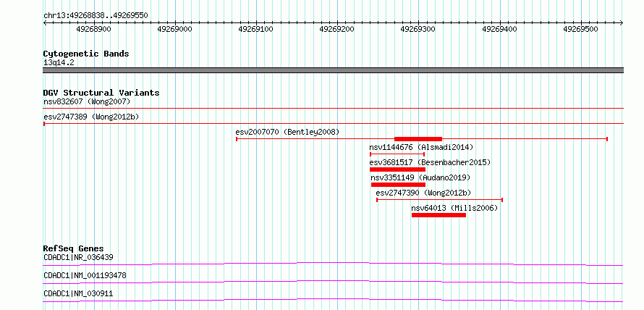This screenshot has width=644, height=310.
Task: Click the RefSeq Genes track title
Action: pyautogui.click(x=74, y=248)
